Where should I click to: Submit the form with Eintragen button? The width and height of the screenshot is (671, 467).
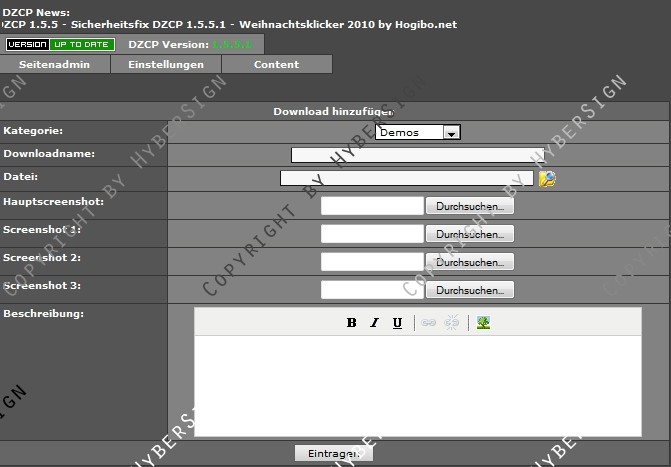333,454
